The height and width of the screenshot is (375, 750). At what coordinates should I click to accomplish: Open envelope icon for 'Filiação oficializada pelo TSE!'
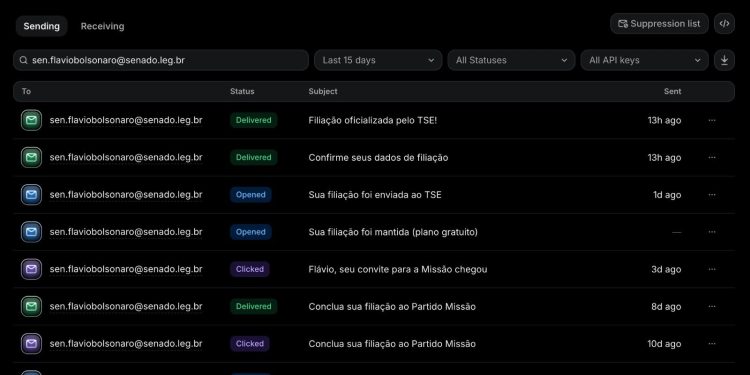click(32, 120)
